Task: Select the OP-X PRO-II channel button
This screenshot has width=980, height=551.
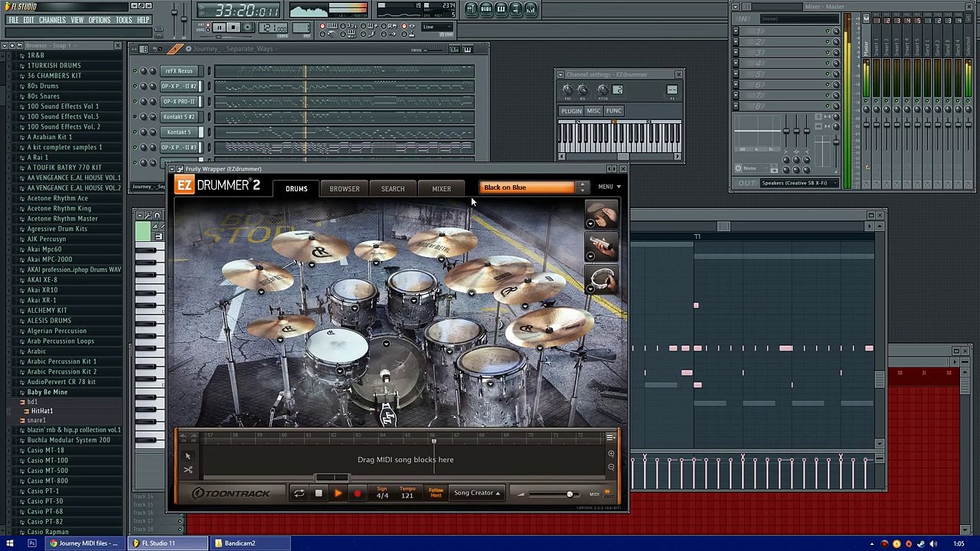Action: coord(179,102)
